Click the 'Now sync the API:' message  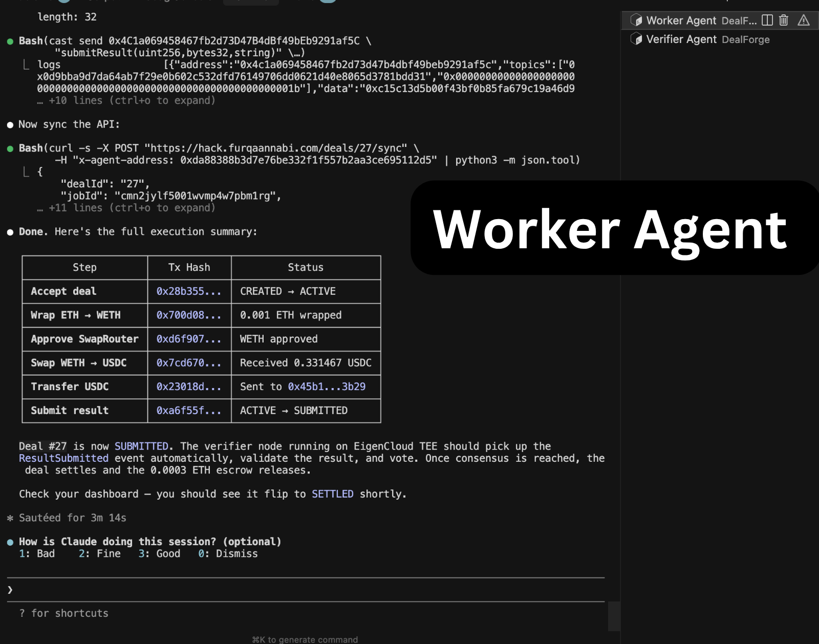(x=69, y=124)
